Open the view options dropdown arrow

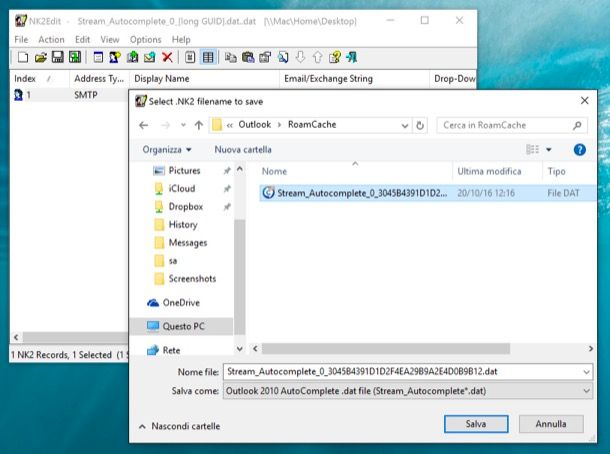[549, 149]
